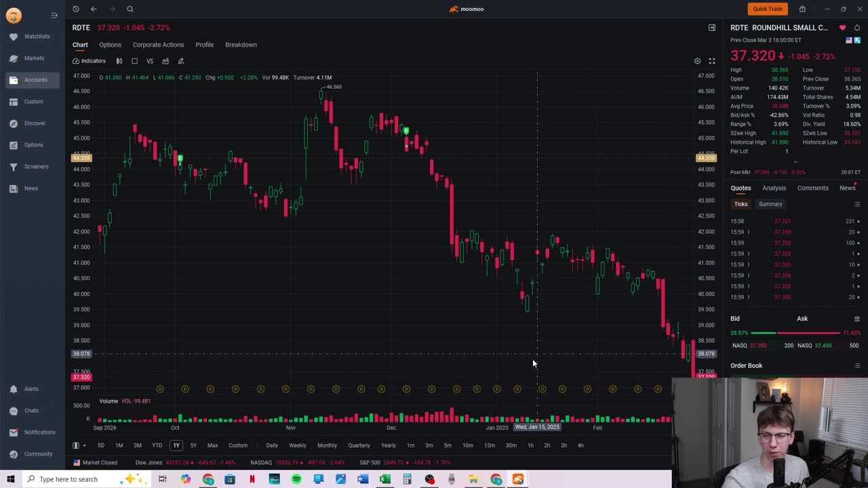Open the ticks list options icon
Image resolution: width=868 pixels, height=488 pixels.
pyautogui.click(x=857, y=204)
